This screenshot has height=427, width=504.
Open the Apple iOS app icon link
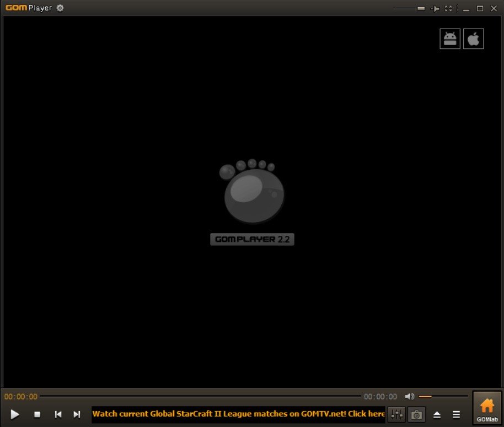474,39
